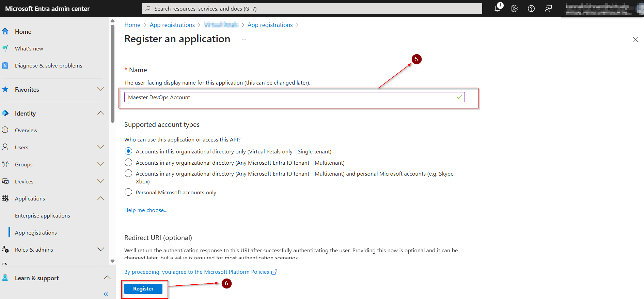Select Multitenant and personal Microsoft accounts option
Image resolution: width=644 pixels, height=299 pixels.
128,173
